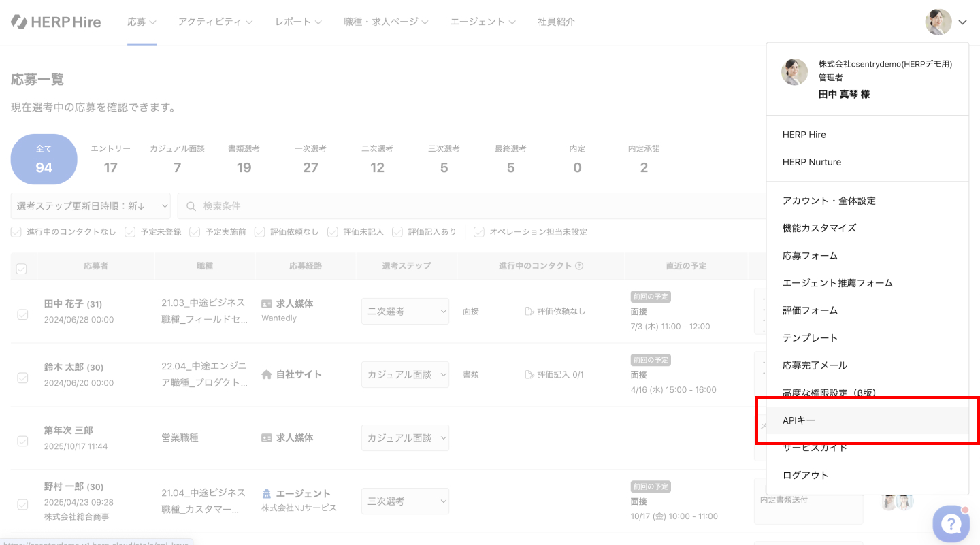Open the 社員紹介 page link
980x545 pixels.
click(556, 22)
